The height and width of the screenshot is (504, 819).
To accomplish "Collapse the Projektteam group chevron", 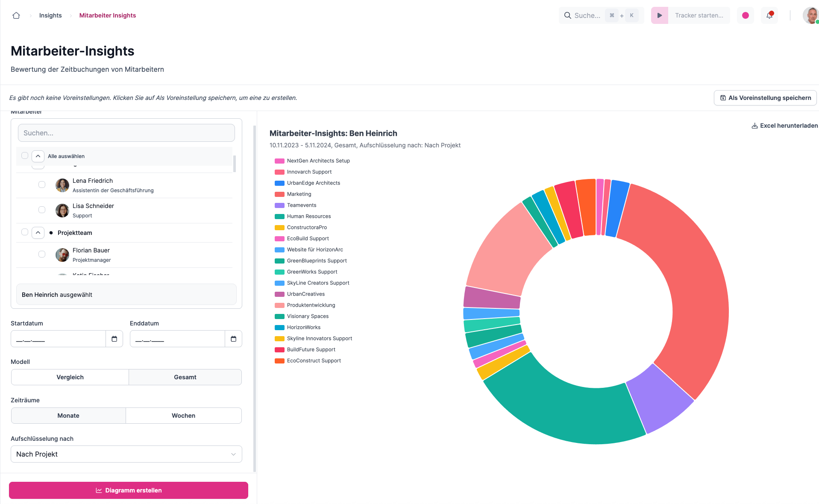I will (38, 233).
